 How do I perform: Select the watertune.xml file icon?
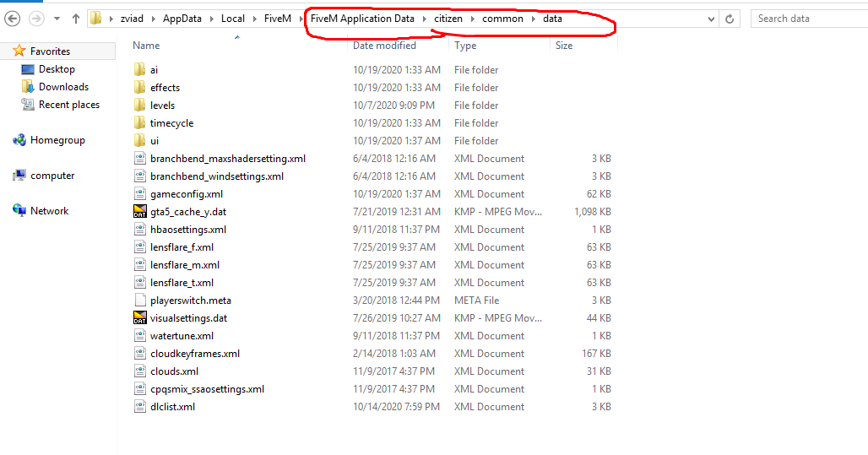click(140, 335)
